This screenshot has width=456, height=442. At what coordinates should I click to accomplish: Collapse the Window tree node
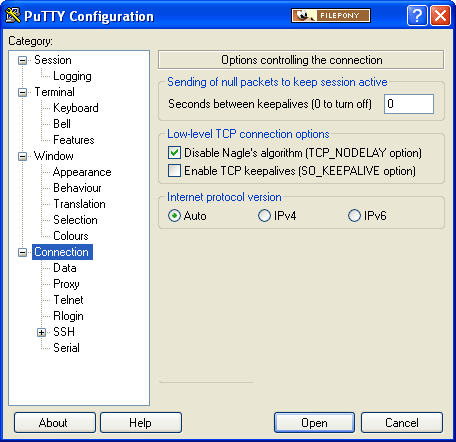coord(22,156)
